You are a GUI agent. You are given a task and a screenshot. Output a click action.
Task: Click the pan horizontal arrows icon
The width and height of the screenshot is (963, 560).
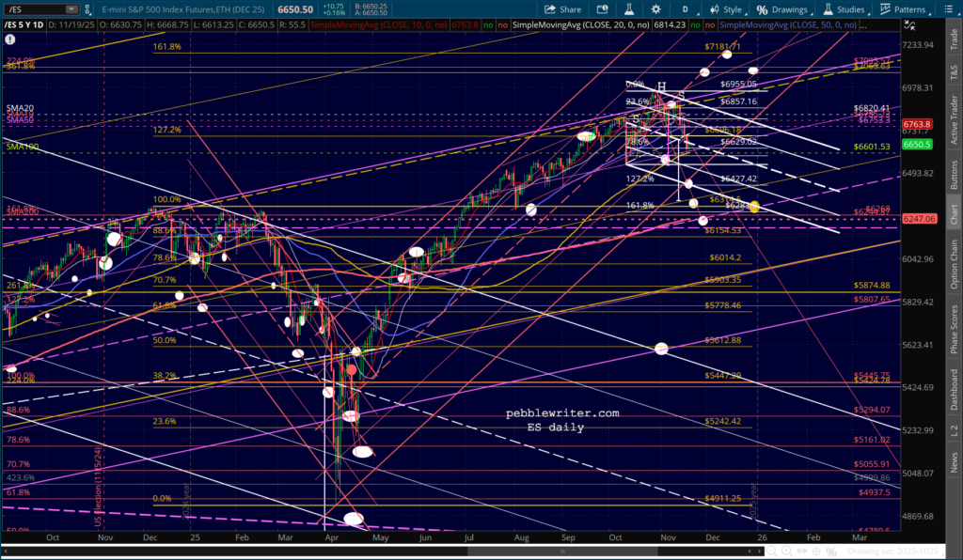pyautogui.click(x=803, y=552)
